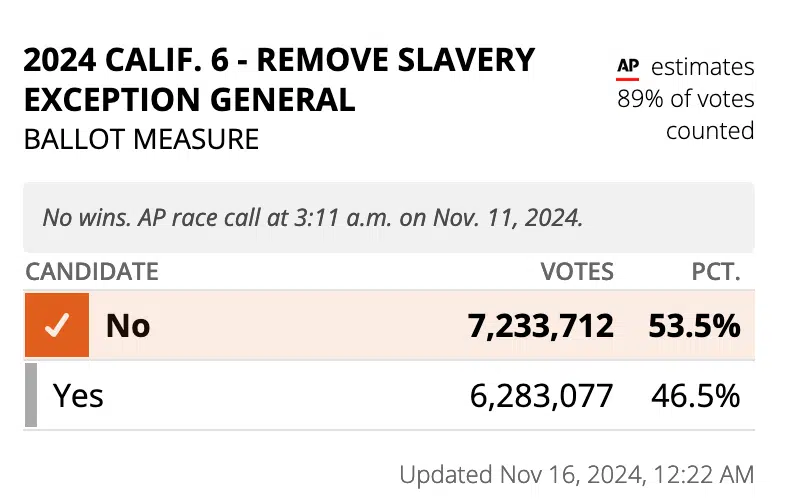Click the word estimates beside AP
The height and width of the screenshot is (502, 786).
click(x=703, y=67)
